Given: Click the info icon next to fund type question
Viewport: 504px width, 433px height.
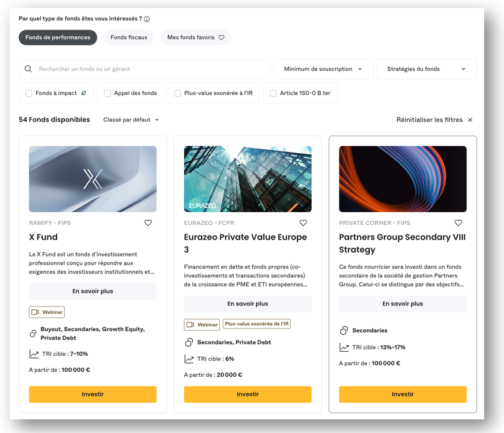Looking at the screenshot, I should (x=147, y=19).
